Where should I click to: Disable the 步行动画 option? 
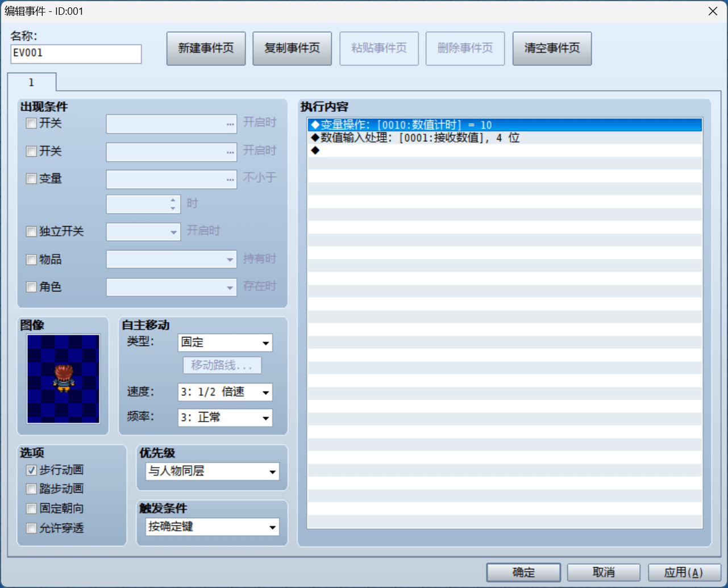click(31, 470)
